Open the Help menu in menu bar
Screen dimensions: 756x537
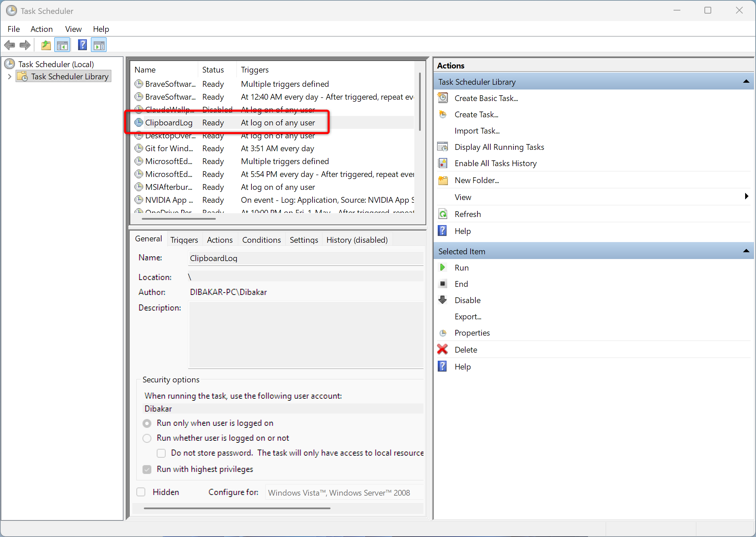coord(101,29)
